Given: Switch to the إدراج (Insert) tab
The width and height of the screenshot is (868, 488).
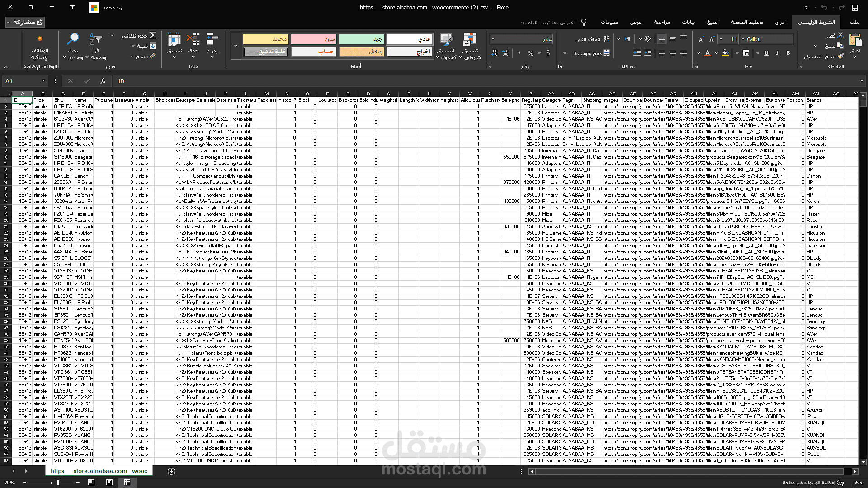Looking at the screenshot, I should pyautogui.click(x=780, y=22).
